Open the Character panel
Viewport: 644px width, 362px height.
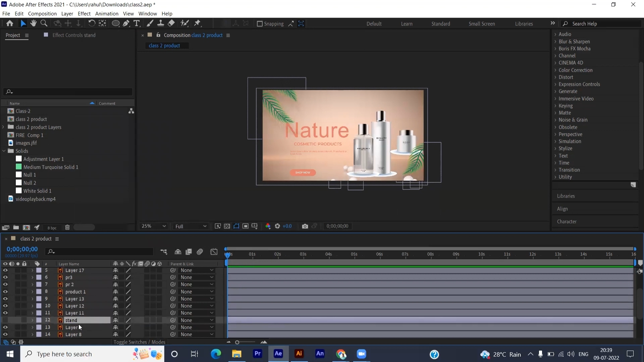567,222
